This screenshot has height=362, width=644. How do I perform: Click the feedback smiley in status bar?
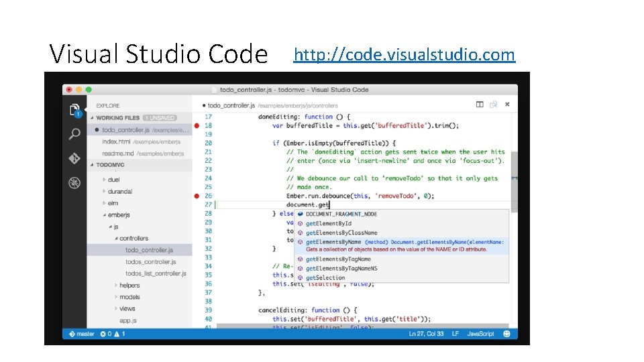[506, 334]
